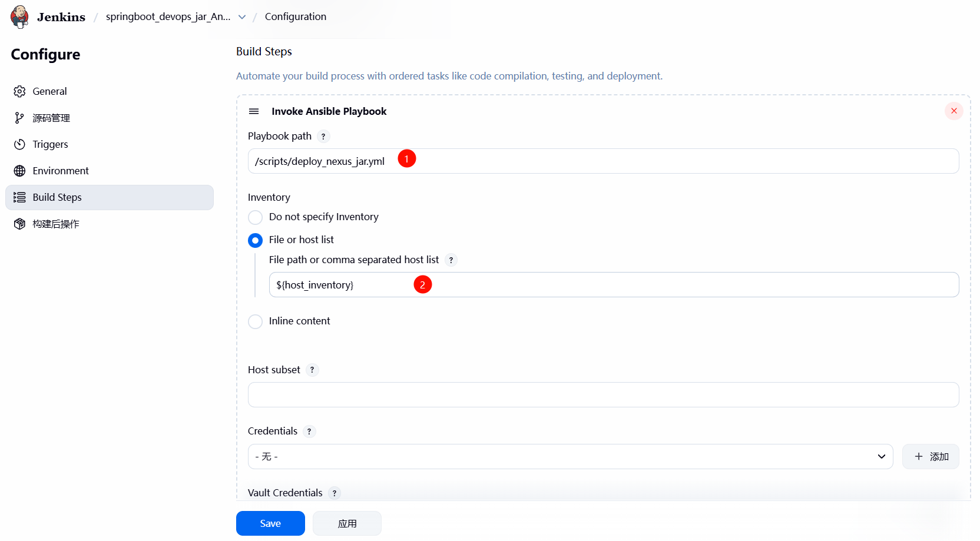Click the source code branch icon
980x541 pixels.
[20, 118]
